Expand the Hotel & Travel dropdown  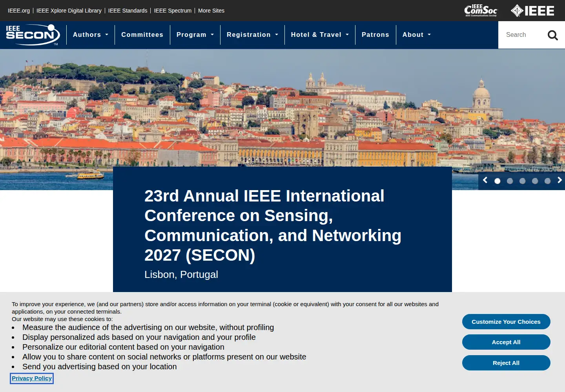point(320,35)
